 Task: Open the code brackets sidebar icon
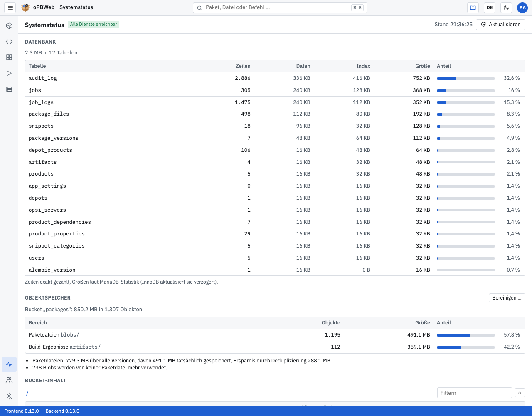point(9,42)
